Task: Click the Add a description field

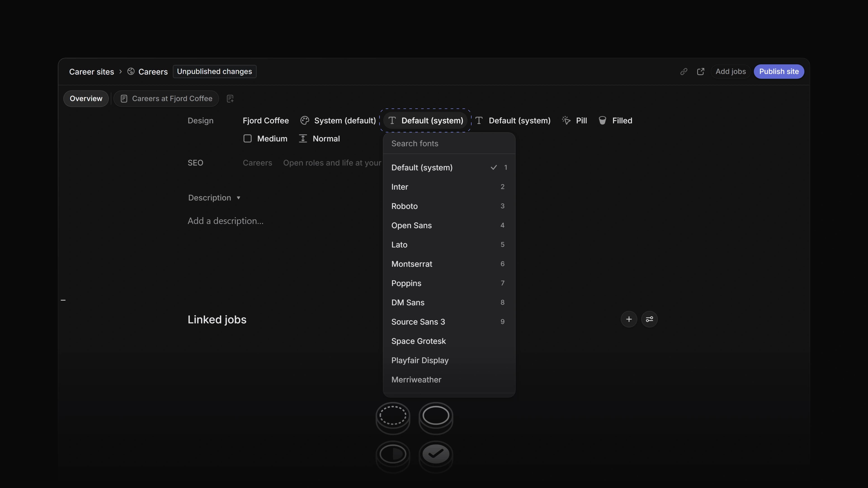Action: click(x=225, y=221)
